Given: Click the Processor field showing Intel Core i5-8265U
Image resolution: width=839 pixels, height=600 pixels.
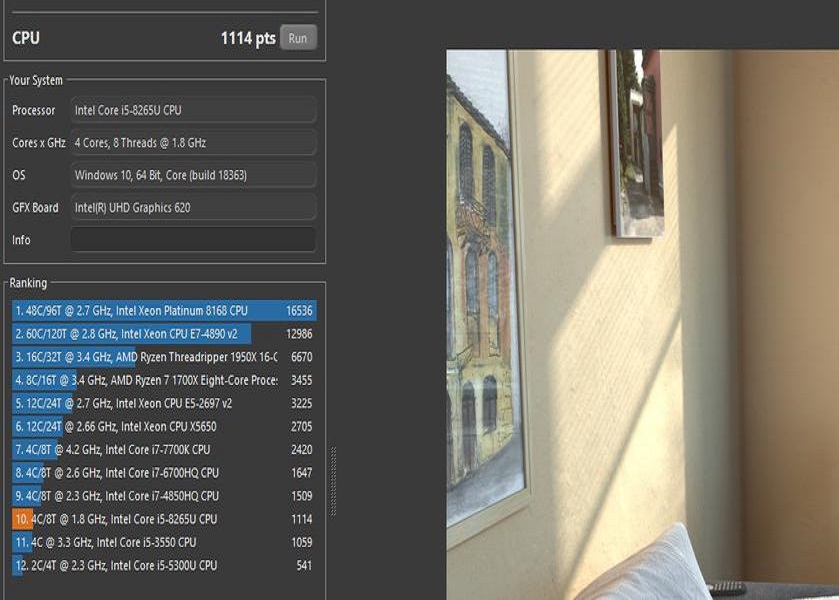Looking at the screenshot, I should (193, 110).
